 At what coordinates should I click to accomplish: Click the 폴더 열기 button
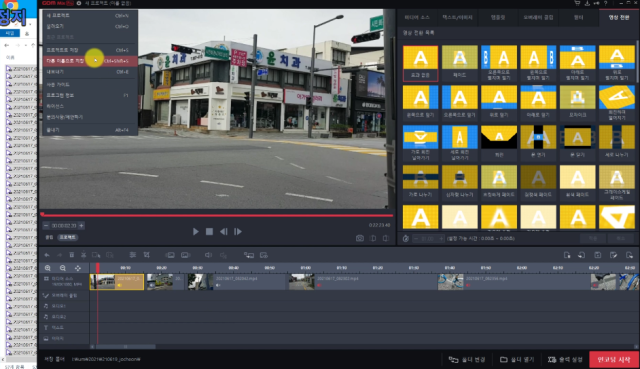[517, 360]
